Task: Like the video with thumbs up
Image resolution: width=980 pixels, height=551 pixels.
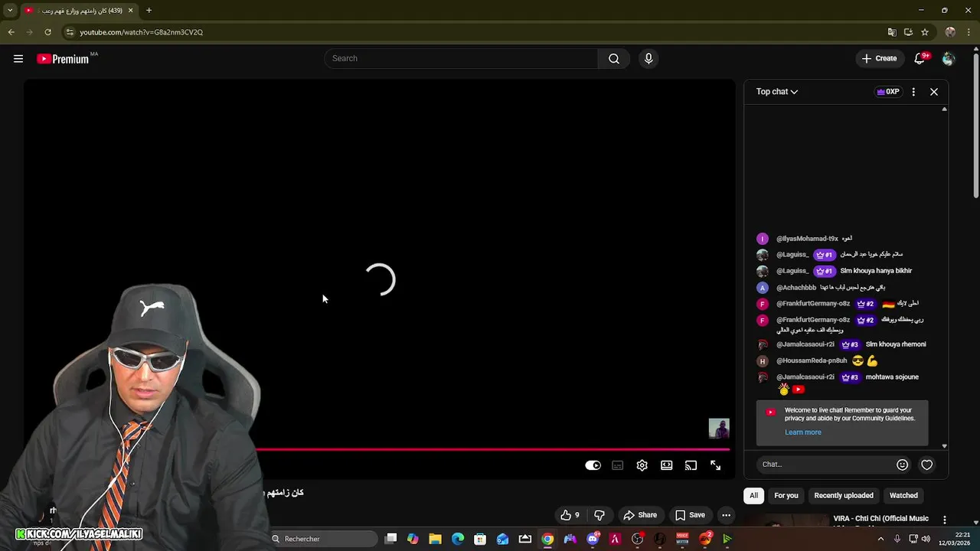Action: 570,515
